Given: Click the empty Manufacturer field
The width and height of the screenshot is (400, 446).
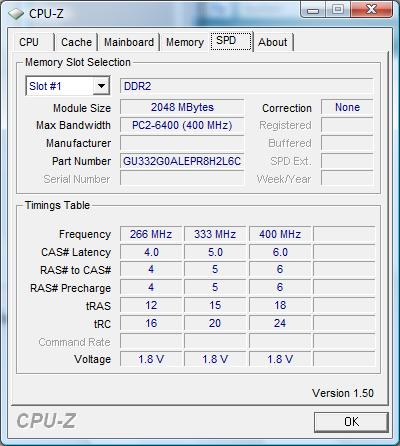Looking at the screenshot, I should (x=182, y=143).
